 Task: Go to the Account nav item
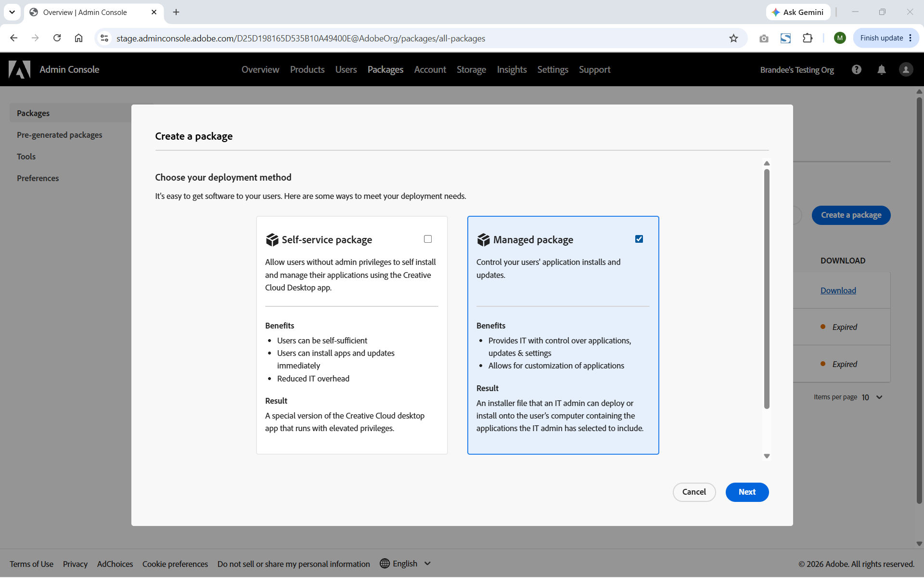tap(430, 69)
